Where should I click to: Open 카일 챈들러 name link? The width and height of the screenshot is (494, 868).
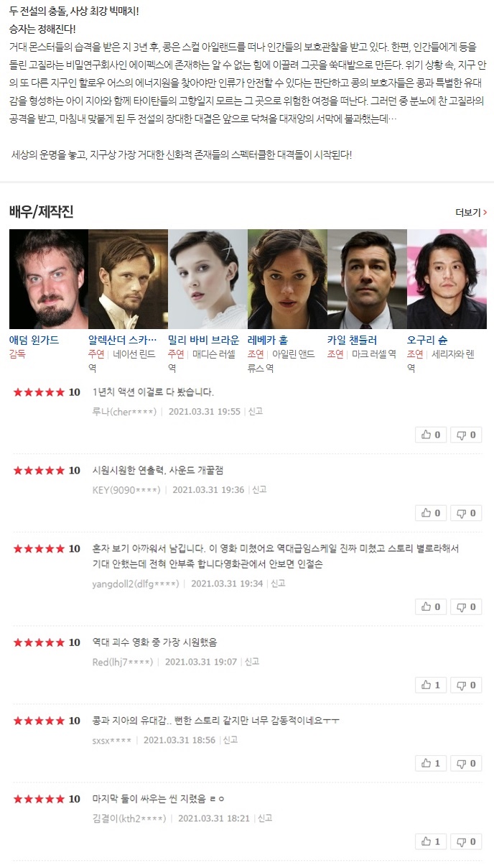(352, 340)
